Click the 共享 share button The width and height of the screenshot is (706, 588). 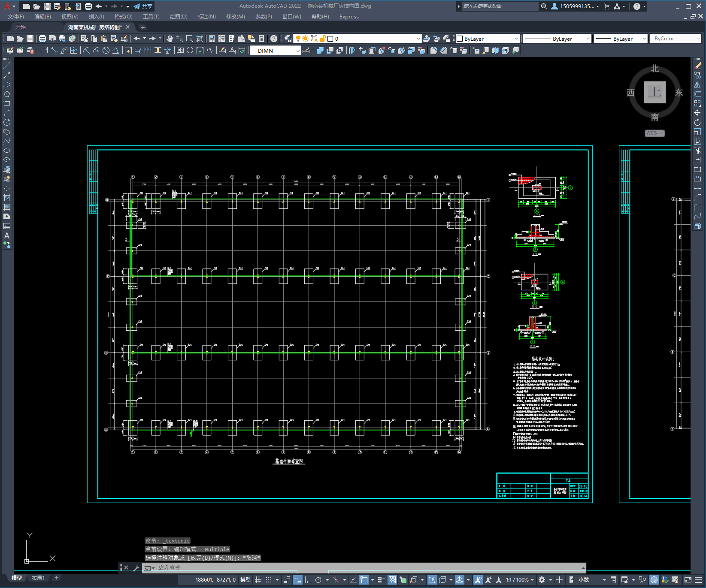(143, 6)
